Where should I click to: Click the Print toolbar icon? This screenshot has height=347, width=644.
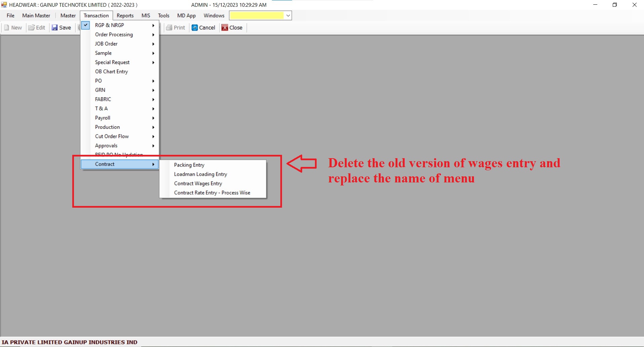tap(169, 28)
